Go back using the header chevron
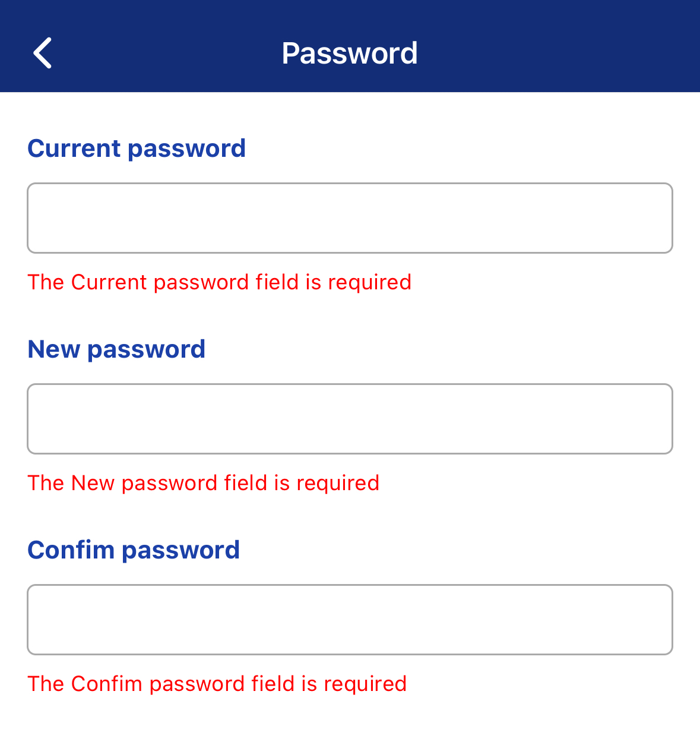The image size is (700, 729). [42, 53]
